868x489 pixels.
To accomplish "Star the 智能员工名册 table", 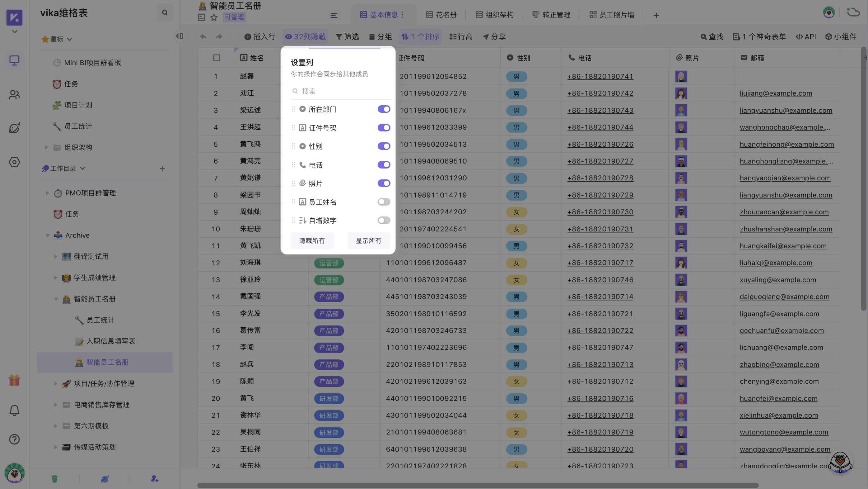I will coord(214,17).
